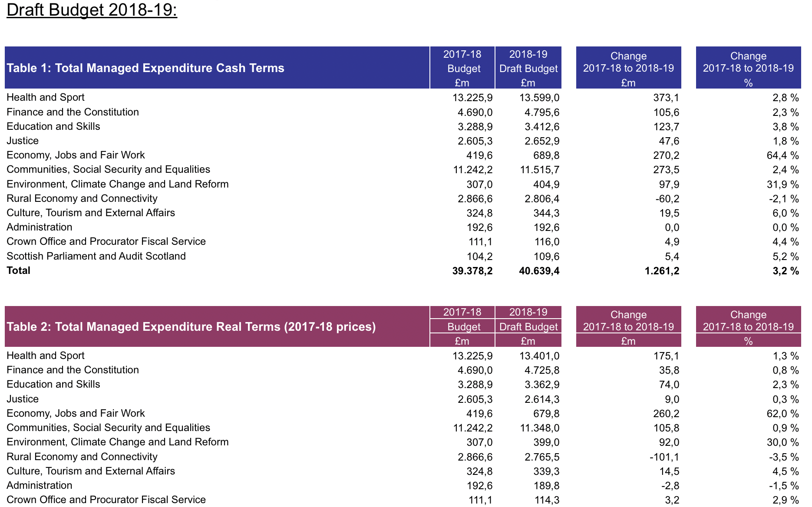Select the 13.401,0 Health draft budget cell
The width and height of the screenshot is (812, 507).
(539, 356)
